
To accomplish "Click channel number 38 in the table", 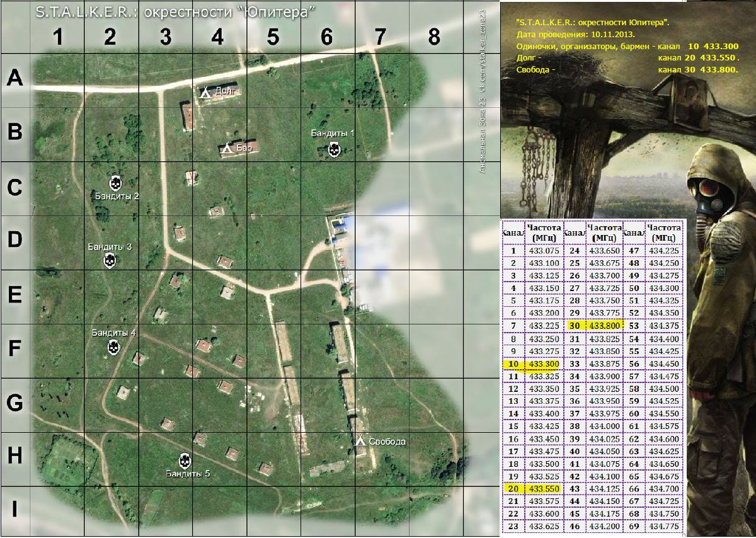I will coord(575,426).
